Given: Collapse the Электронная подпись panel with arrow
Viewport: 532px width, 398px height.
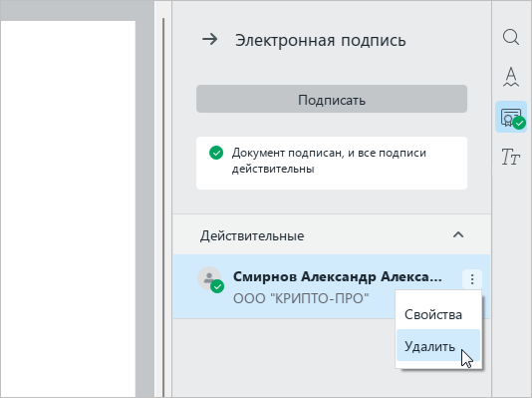Looking at the screenshot, I should [209, 39].
